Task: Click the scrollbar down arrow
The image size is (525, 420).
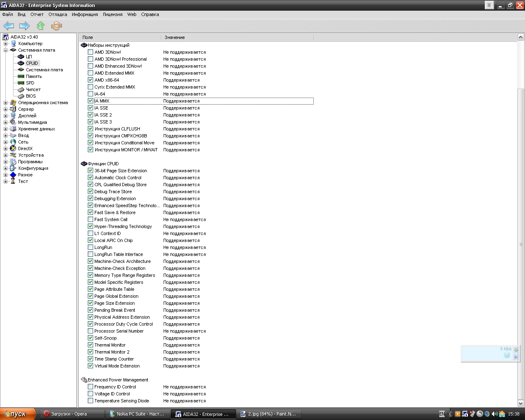Action: 521,403
